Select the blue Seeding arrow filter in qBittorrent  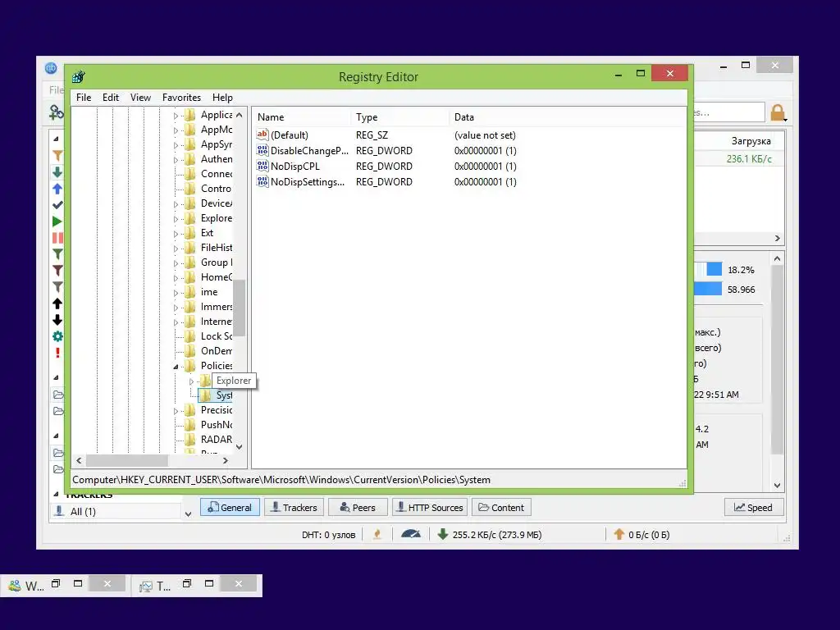(x=57, y=189)
